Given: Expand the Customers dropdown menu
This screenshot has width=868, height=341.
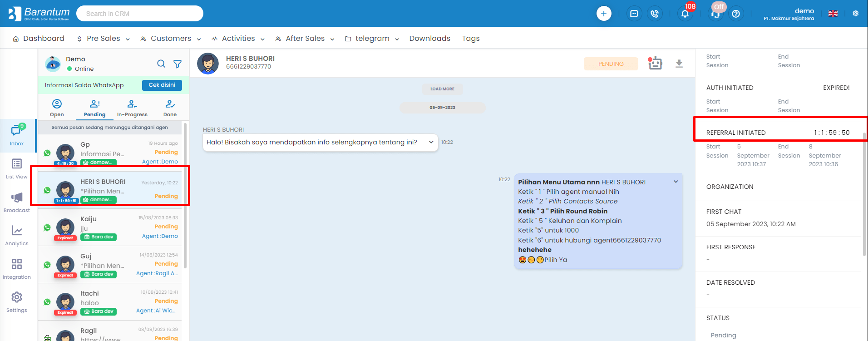Looking at the screenshot, I should tap(171, 39).
